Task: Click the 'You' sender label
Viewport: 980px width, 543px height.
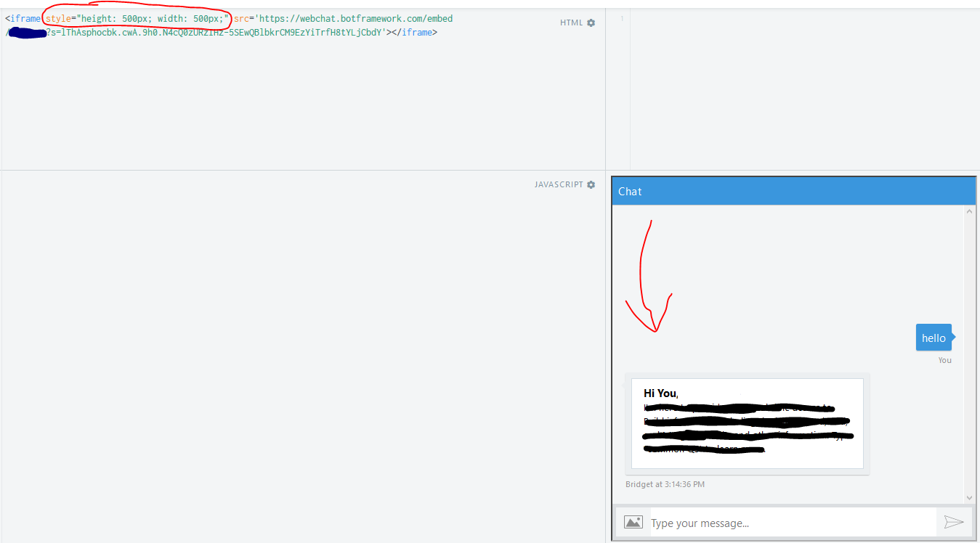Action: [x=944, y=359]
